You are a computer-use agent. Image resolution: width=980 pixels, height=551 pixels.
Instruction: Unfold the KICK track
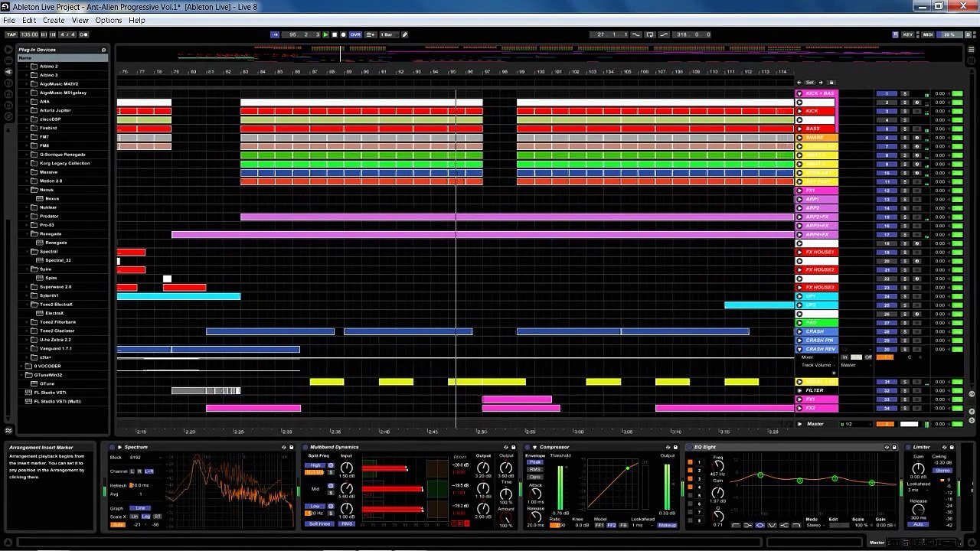[x=800, y=111]
